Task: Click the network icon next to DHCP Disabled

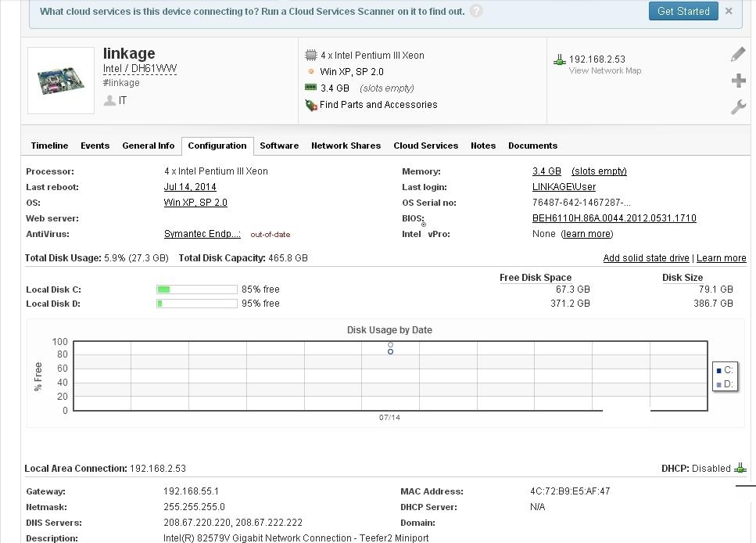Action: pos(739,467)
